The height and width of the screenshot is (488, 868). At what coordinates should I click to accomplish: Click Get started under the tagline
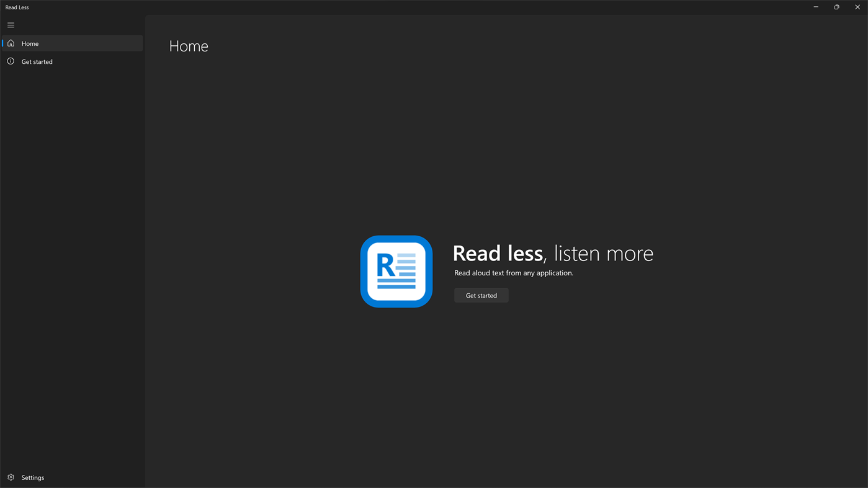point(481,294)
